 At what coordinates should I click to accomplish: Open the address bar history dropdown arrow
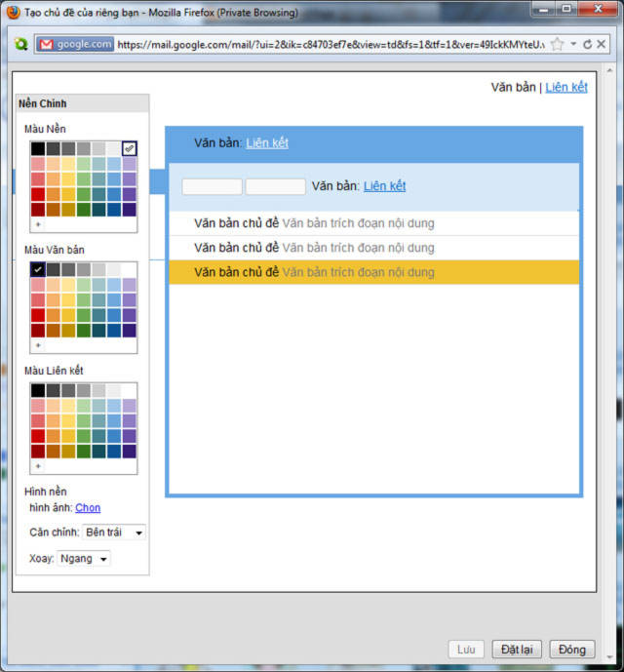(573, 44)
